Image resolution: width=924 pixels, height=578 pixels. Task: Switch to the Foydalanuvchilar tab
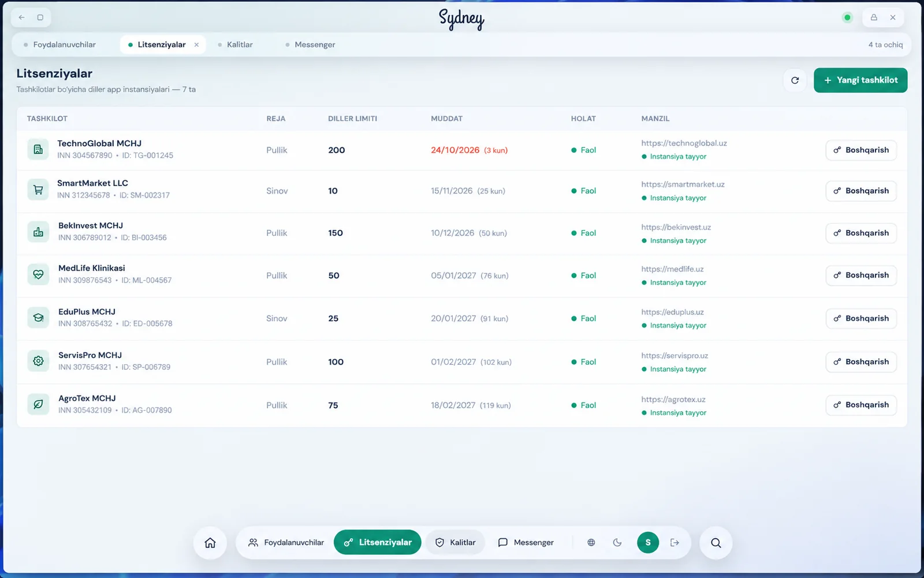[x=59, y=45]
